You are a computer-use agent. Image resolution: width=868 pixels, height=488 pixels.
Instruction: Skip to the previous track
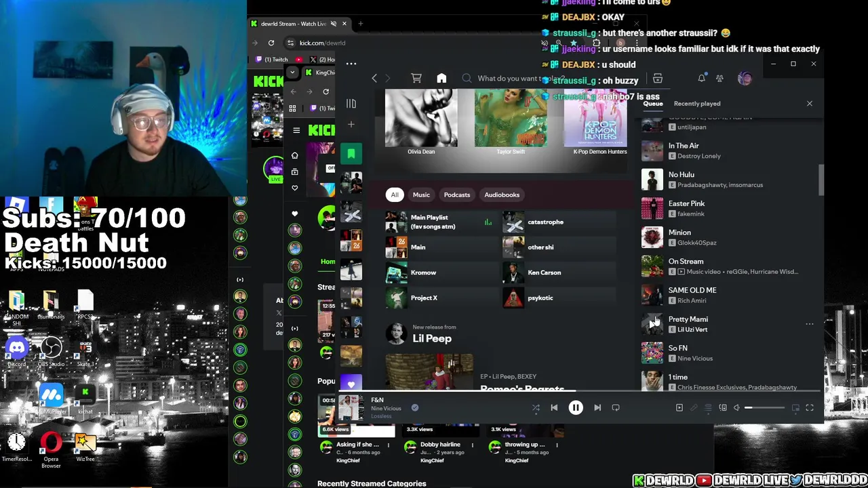554,408
